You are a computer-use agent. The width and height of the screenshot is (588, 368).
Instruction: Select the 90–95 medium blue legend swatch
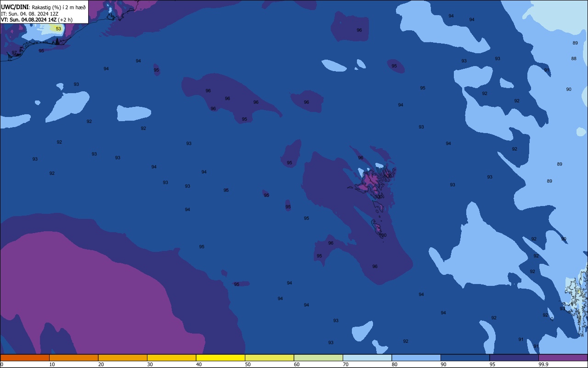point(465,357)
